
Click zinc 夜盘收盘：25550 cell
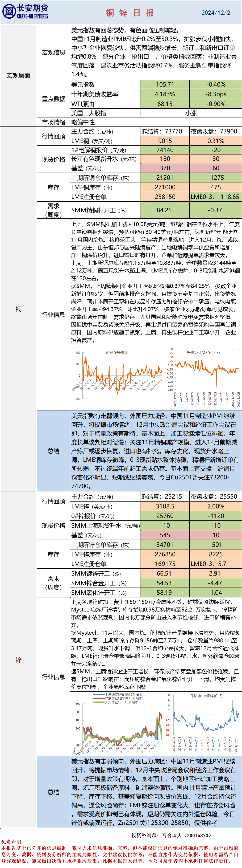(x=216, y=496)
